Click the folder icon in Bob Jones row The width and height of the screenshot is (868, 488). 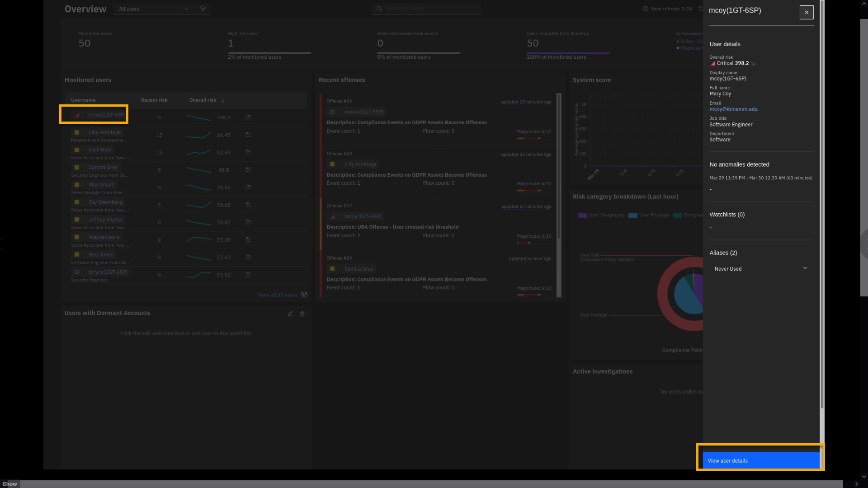click(248, 257)
